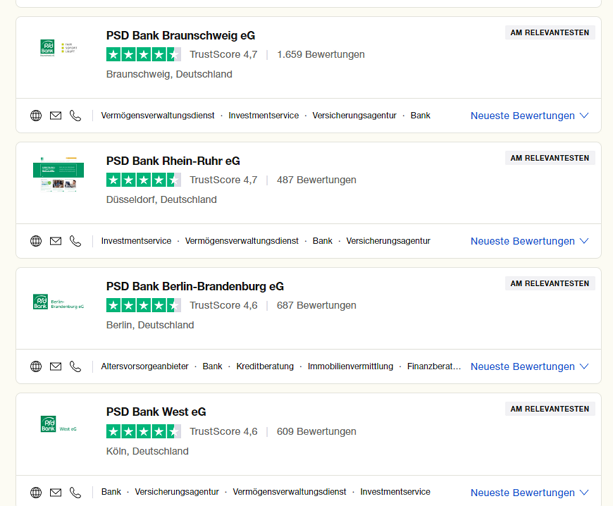Click email envelope icon for PSD Bank Braunschweig

[56, 116]
